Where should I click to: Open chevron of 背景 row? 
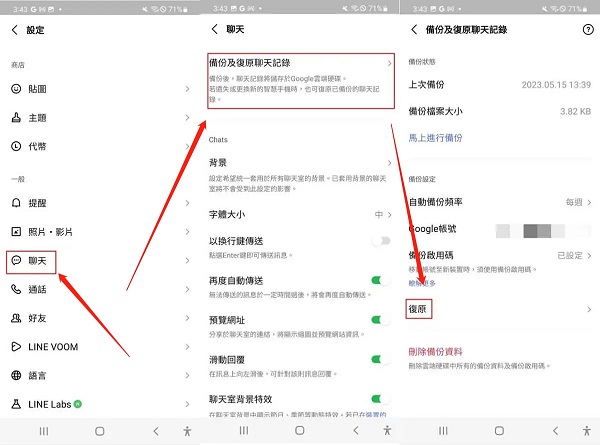(389, 163)
